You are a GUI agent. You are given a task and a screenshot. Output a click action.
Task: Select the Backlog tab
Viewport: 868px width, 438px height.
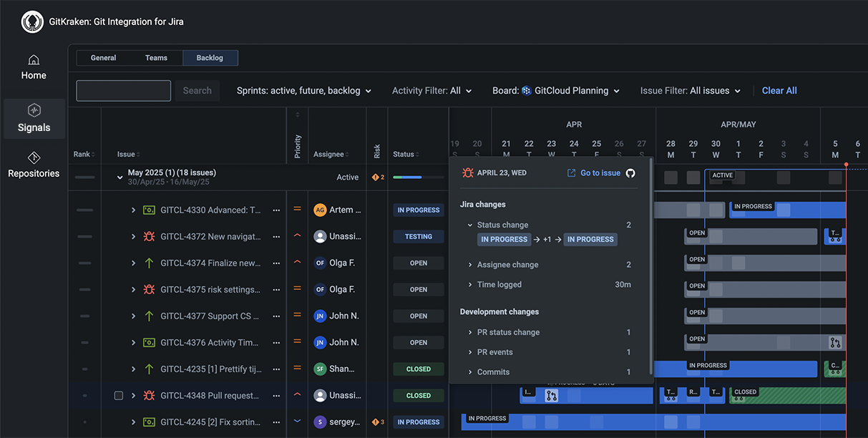pyautogui.click(x=210, y=58)
